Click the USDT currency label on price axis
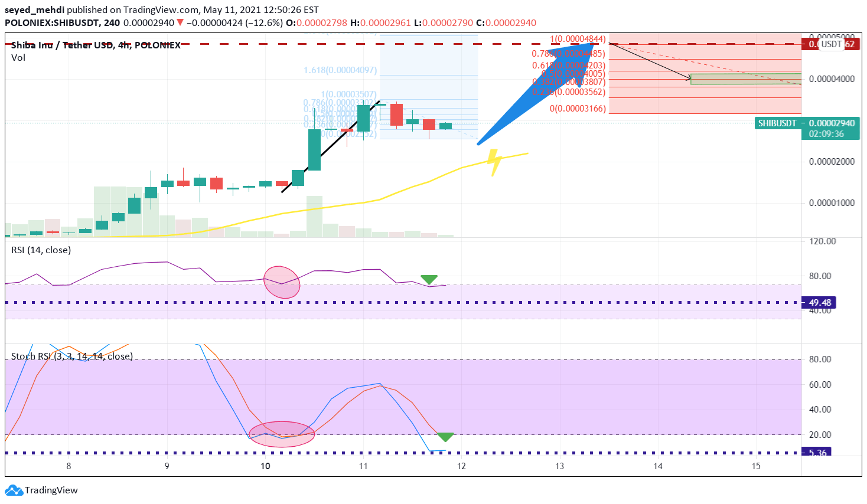 point(832,44)
